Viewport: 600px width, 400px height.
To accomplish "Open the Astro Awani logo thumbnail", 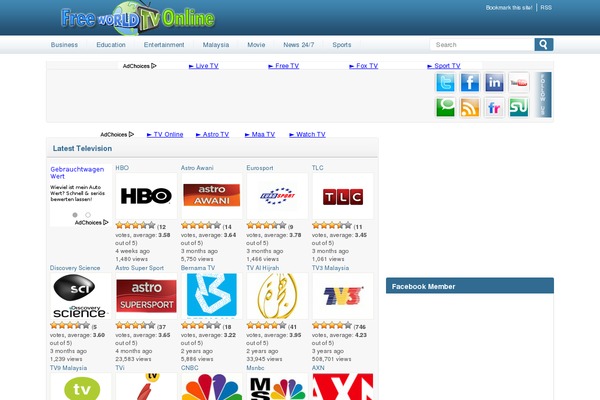I will tap(212, 196).
